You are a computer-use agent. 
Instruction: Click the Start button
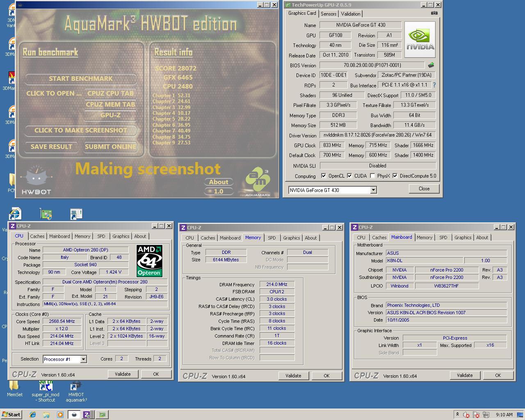(x=11, y=415)
